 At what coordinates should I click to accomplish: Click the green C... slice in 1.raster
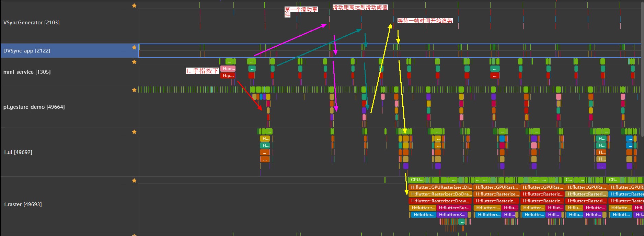pos(568,180)
